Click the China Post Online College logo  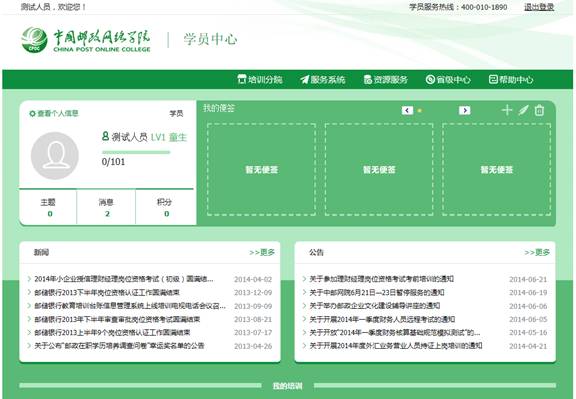(86, 39)
